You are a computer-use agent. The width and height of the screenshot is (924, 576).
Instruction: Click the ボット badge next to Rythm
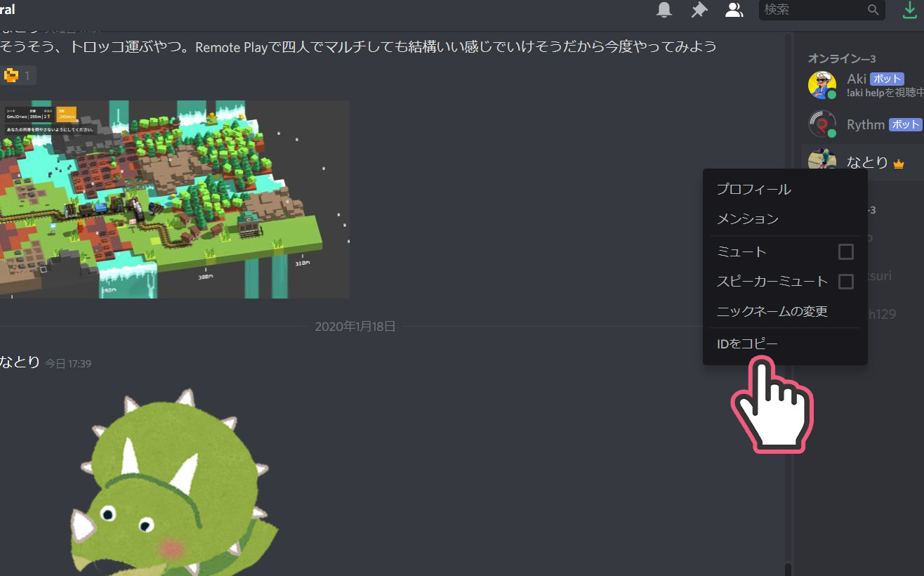point(905,124)
